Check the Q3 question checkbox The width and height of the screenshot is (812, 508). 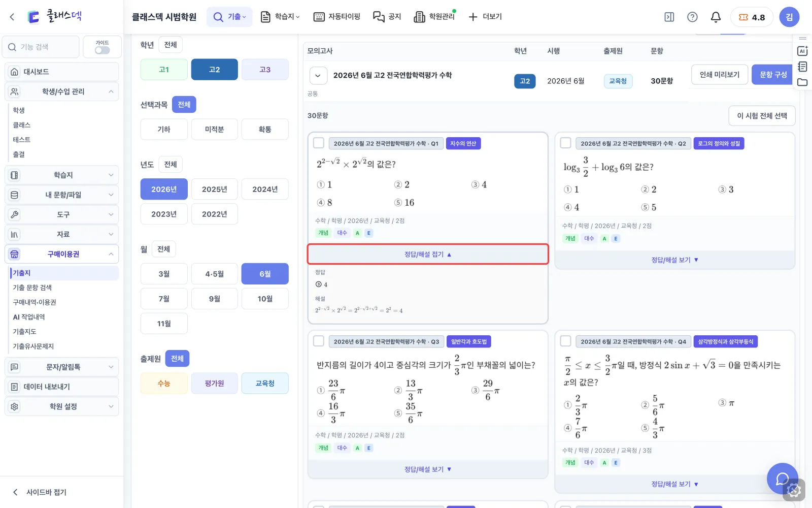(319, 341)
